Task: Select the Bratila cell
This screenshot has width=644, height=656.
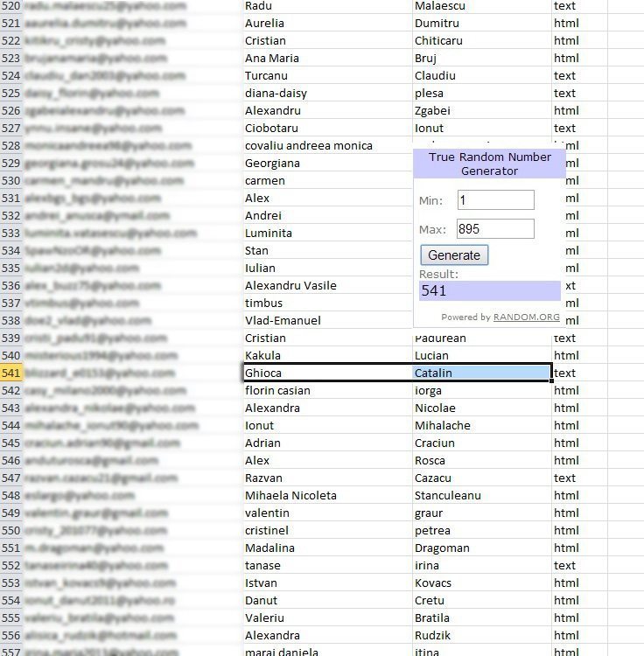Action: coord(481,618)
